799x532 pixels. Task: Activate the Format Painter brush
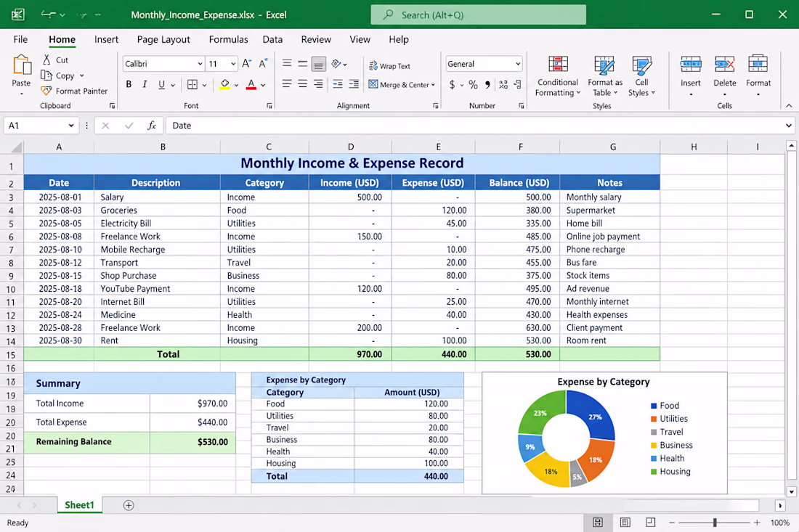(x=46, y=91)
